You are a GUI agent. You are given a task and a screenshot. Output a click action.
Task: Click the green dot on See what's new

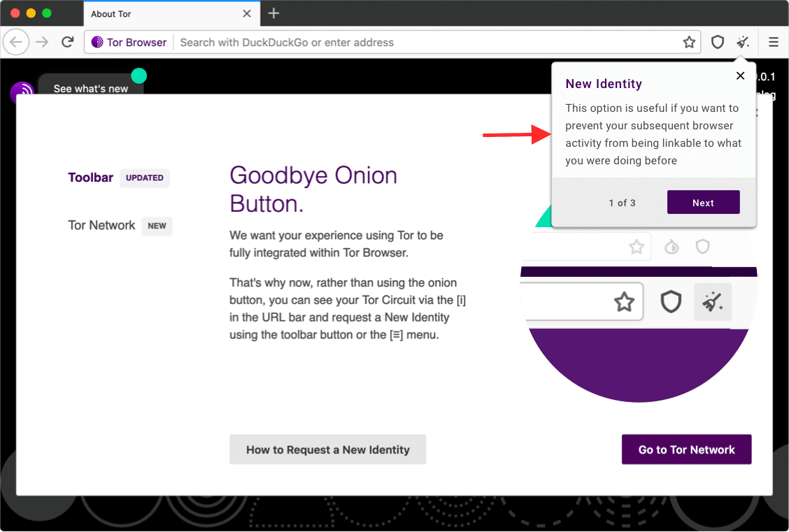coord(139,76)
